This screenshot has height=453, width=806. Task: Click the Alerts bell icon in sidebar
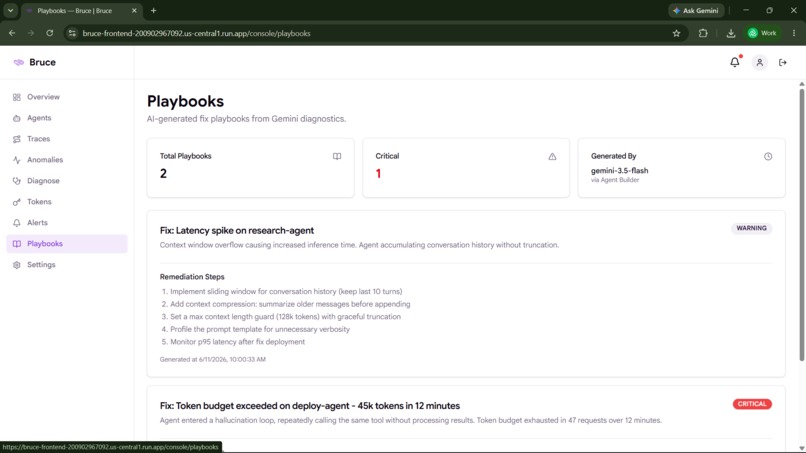pos(16,223)
